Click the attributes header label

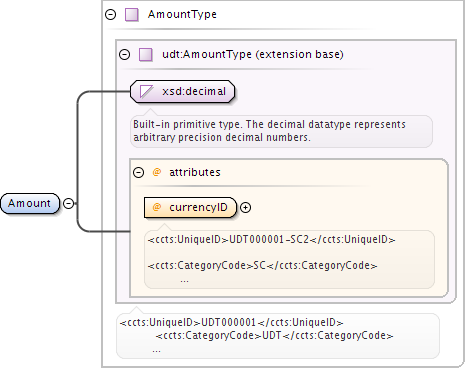click(x=195, y=172)
